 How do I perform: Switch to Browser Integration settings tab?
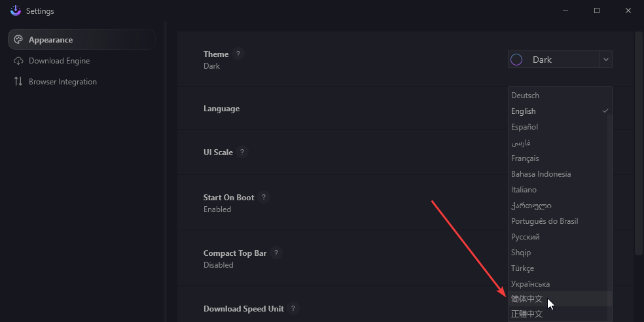63,82
